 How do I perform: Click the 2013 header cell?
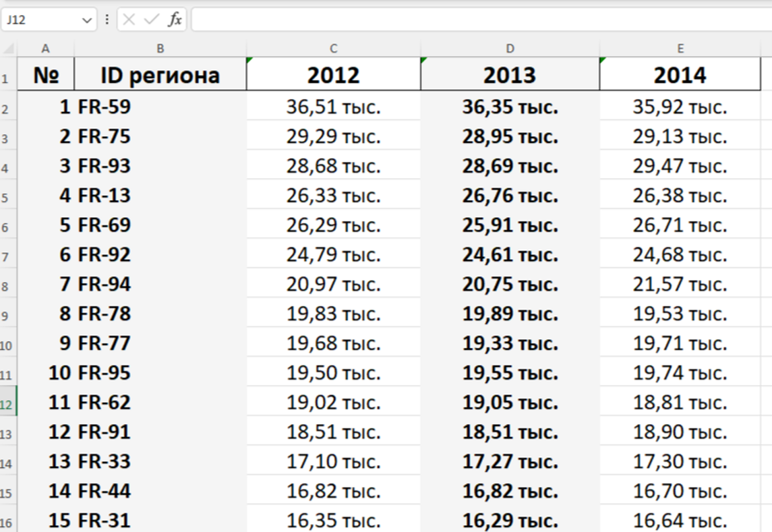click(510, 75)
